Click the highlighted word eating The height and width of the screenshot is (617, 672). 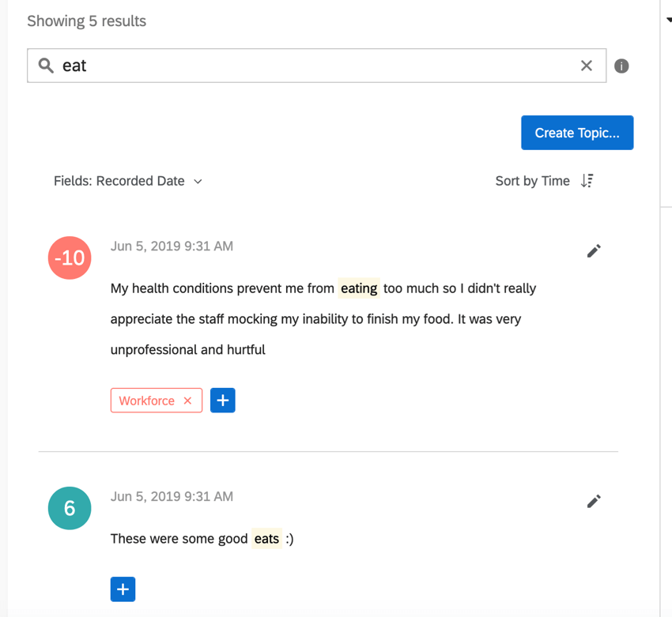(x=359, y=288)
